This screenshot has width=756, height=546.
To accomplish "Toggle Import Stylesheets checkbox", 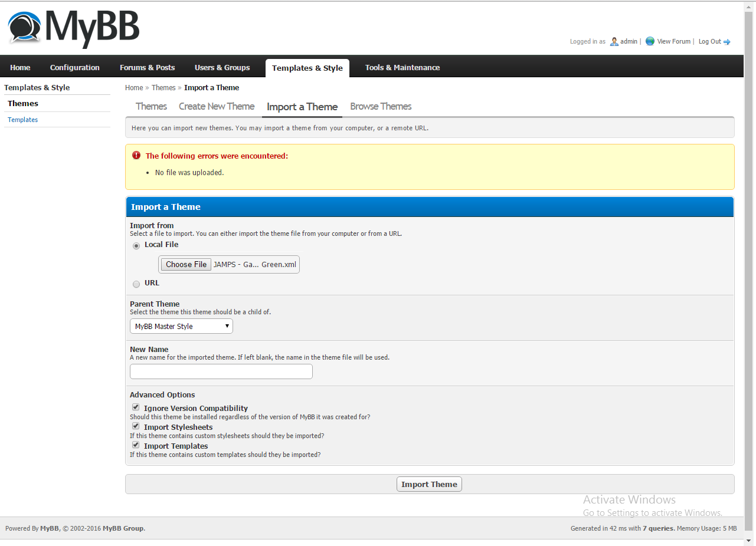I will tap(136, 426).
